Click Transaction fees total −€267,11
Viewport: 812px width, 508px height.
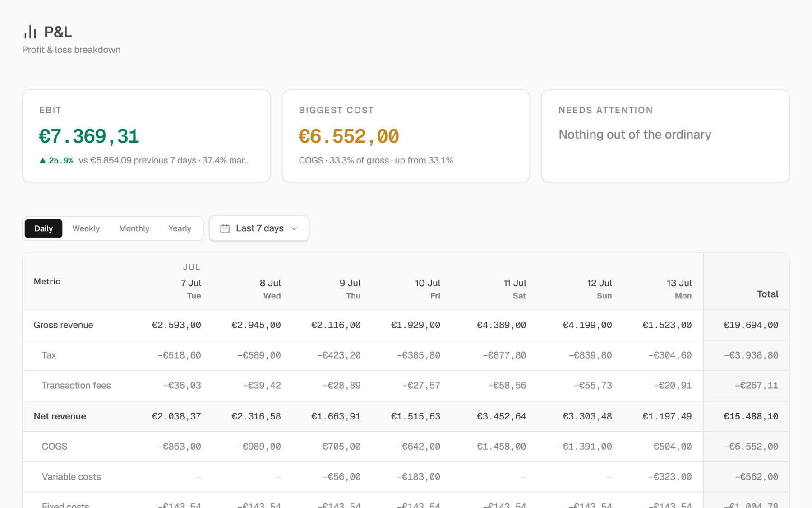coord(756,386)
